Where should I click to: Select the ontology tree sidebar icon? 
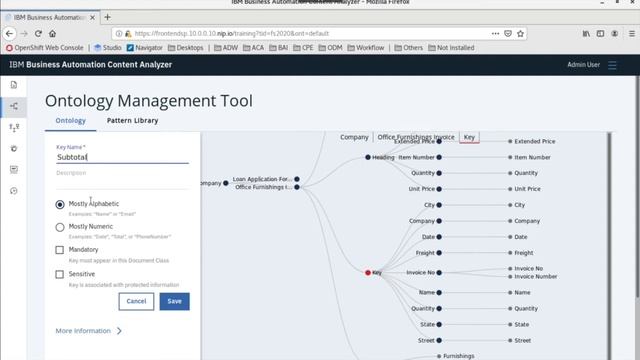tap(14, 107)
